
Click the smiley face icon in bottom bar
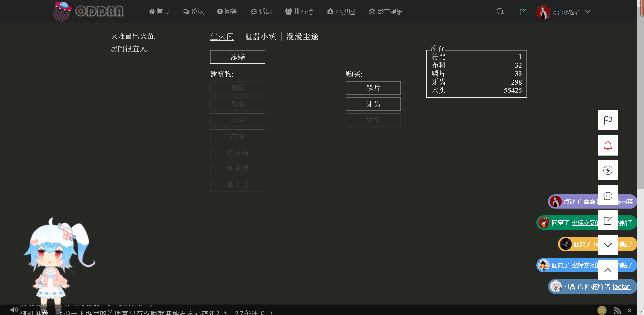[x=602, y=310]
